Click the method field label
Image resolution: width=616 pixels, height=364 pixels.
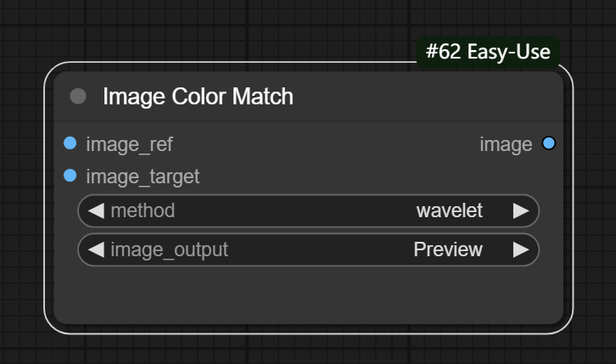pos(143,211)
